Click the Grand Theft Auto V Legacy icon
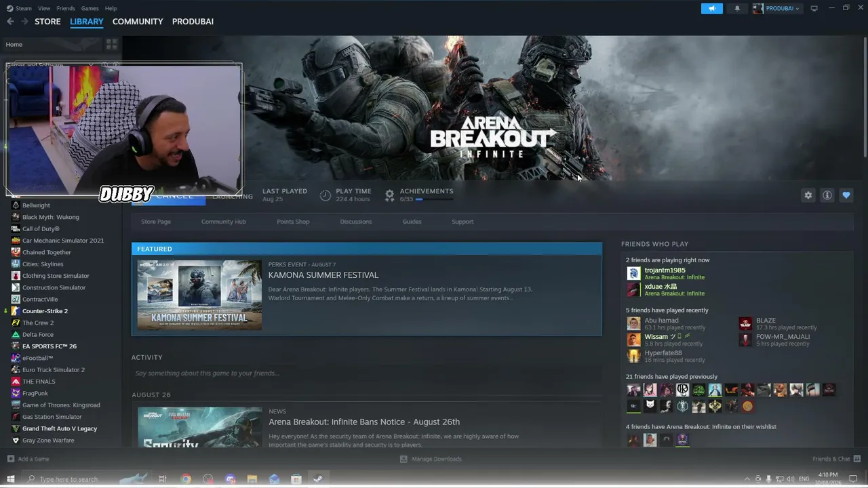868x488 pixels. tap(16, 428)
